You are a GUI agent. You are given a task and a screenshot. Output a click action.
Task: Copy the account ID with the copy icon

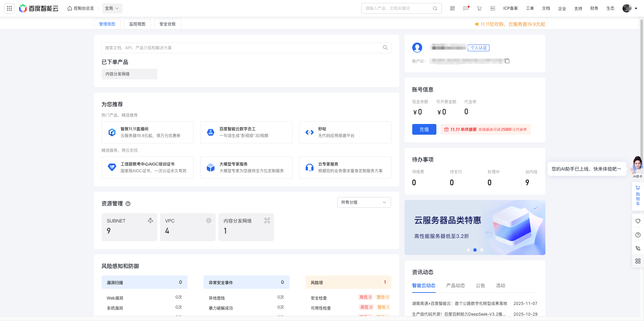(507, 61)
